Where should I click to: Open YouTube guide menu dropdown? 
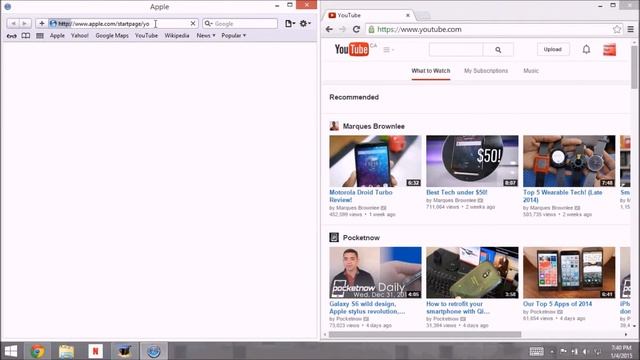pyautogui.click(x=389, y=50)
